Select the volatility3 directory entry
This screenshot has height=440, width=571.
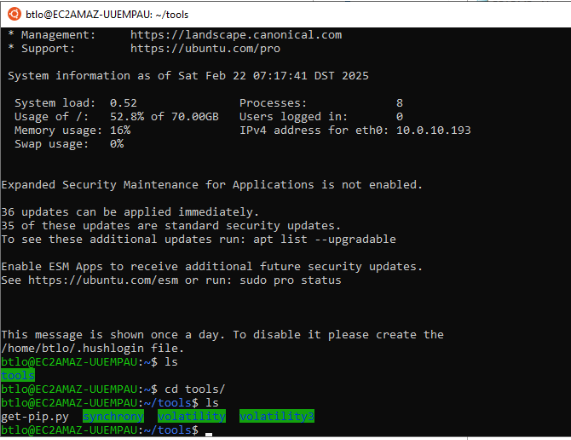pos(277,416)
